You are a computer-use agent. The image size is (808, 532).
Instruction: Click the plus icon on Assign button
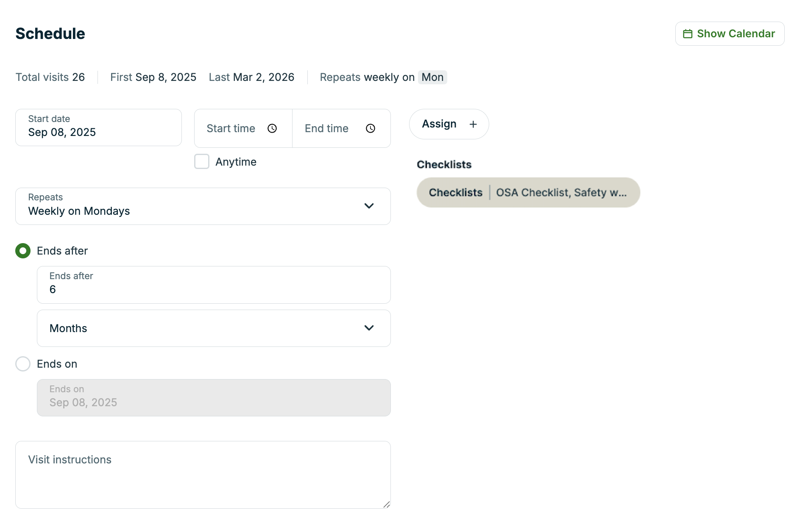click(473, 124)
